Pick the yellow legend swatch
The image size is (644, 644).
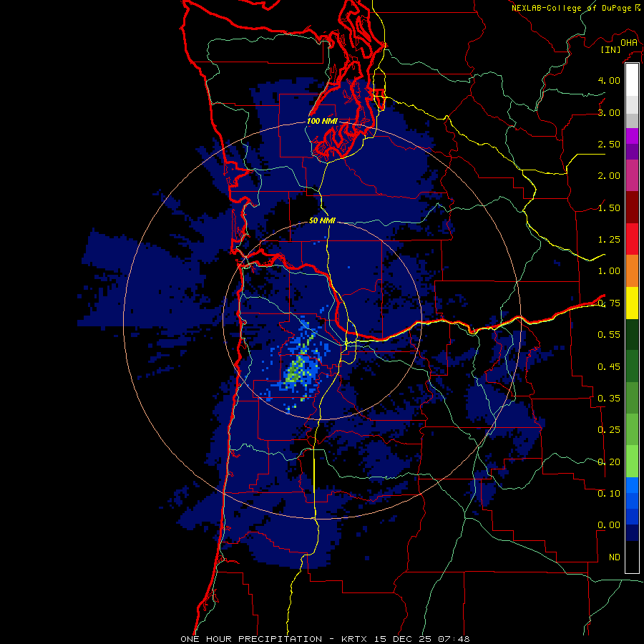click(x=632, y=303)
